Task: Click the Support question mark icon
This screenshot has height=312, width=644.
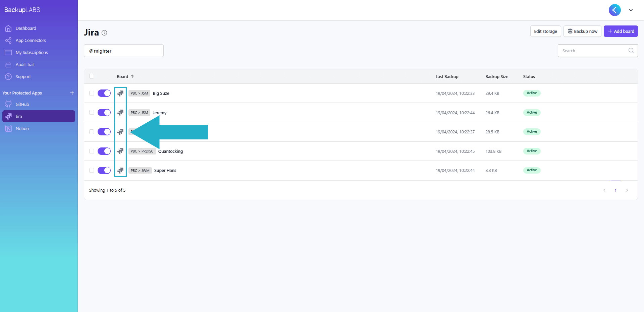Action: click(8, 77)
